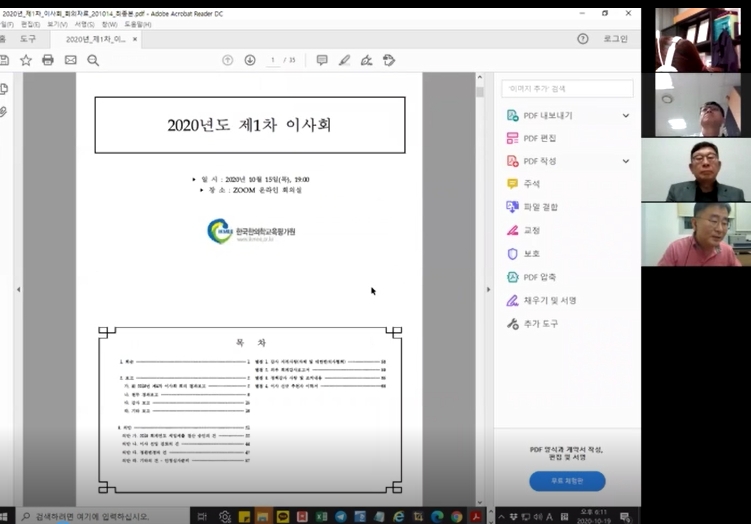Click the document scroll-down arrow
This screenshot has height=524, width=751.
(479, 502)
